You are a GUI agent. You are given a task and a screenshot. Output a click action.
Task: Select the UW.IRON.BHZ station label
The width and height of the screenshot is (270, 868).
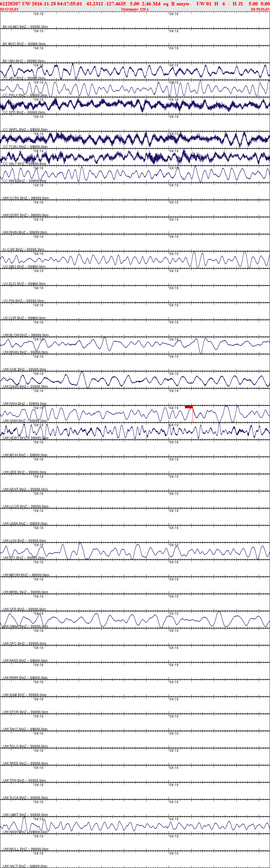pos(25,455)
